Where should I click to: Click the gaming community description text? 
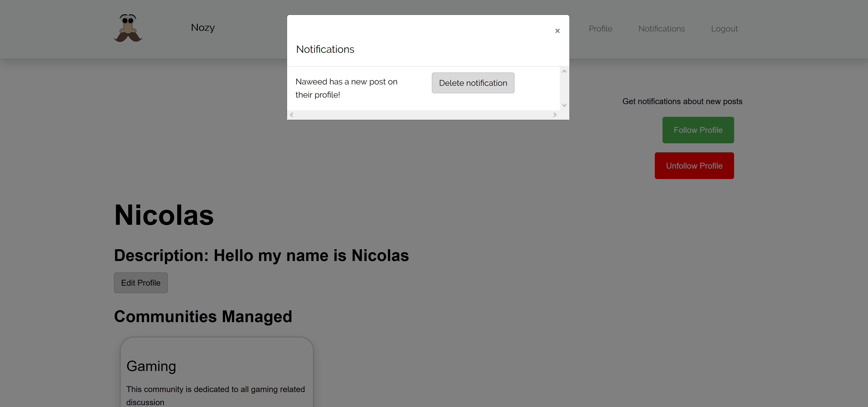pos(216,395)
